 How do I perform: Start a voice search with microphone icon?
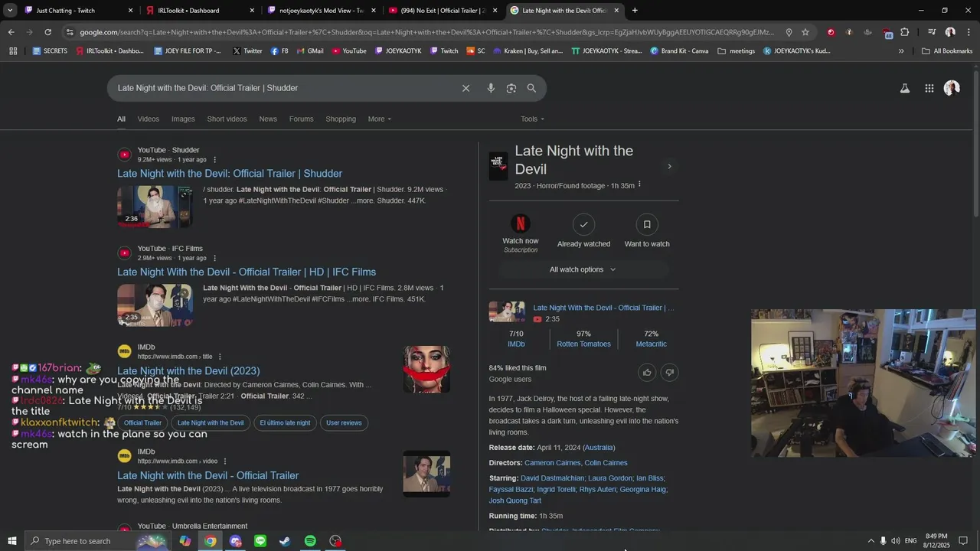coord(491,88)
